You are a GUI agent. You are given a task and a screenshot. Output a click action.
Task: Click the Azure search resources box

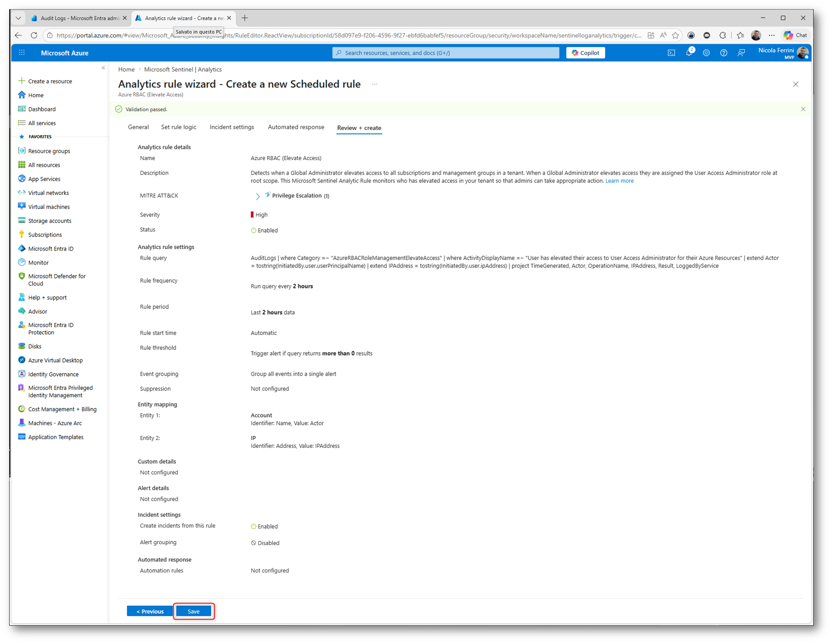click(x=446, y=53)
